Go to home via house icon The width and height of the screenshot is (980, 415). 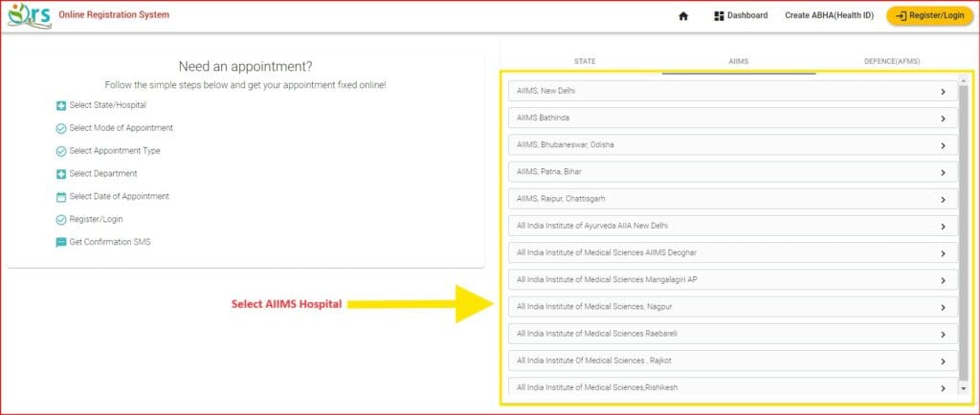click(x=683, y=16)
